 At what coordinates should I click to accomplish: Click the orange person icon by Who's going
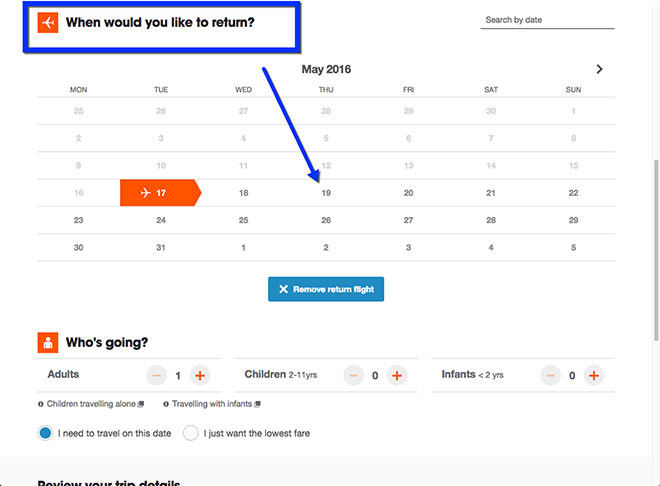(48, 343)
